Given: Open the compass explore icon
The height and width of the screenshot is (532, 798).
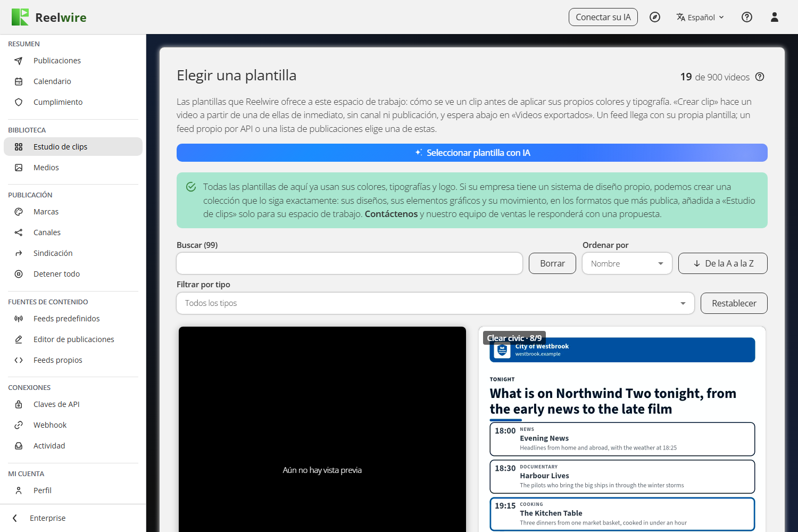Looking at the screenshot, I should click(655, 17).
